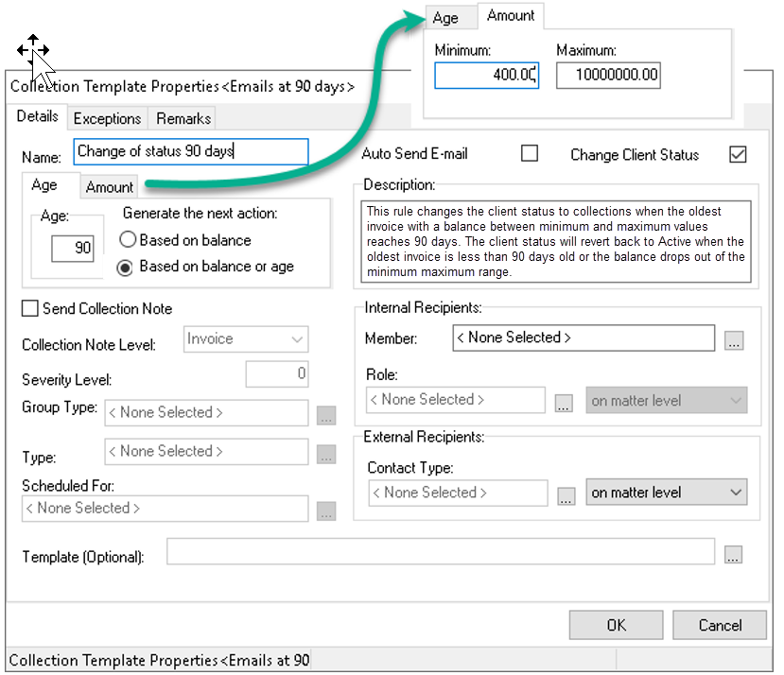Viewport: 784px width, 675px height.
Task: Select the Role None Selected field
Action: click(456, 400)
